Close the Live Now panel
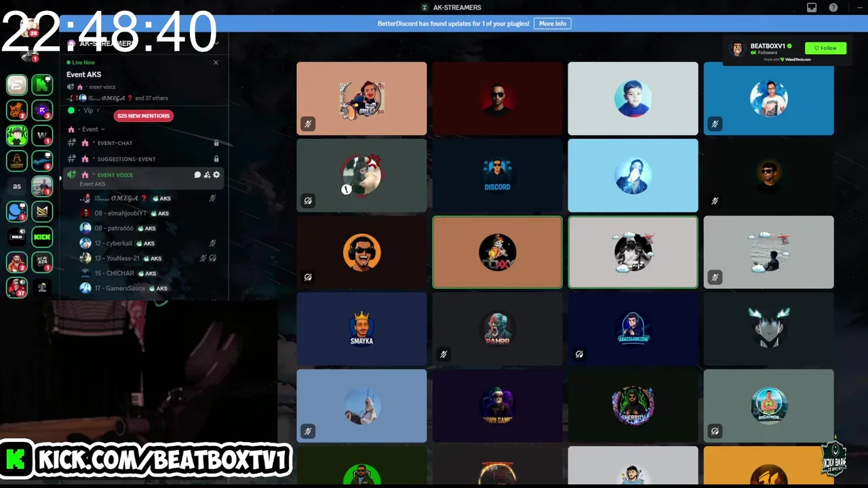The width and height of the screenshot is (868, 488). click(x=216, y=62)
